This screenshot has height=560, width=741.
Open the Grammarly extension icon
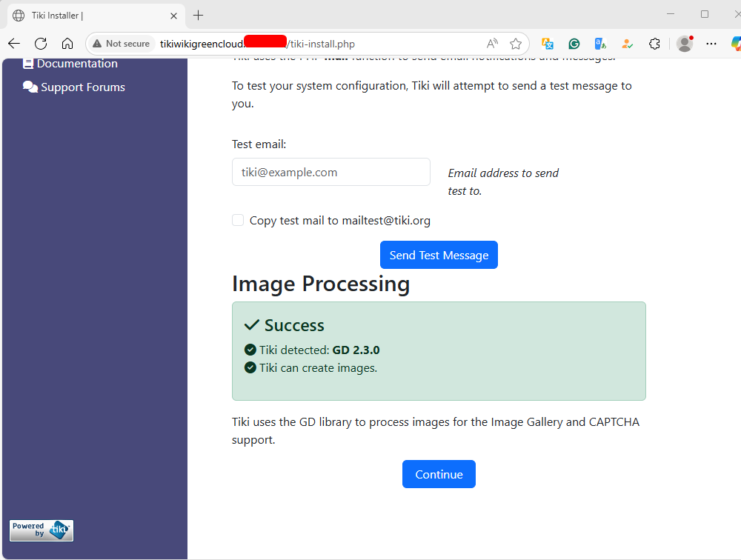point(574,44)
